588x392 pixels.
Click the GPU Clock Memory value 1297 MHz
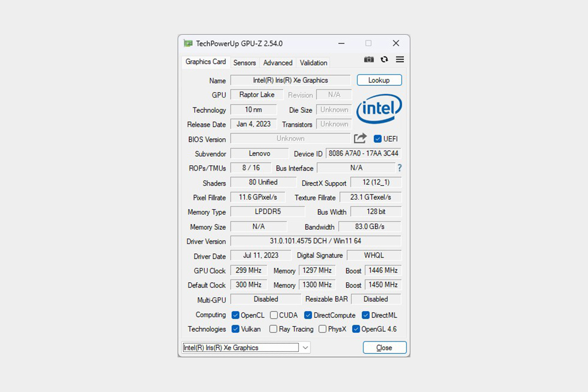point(317,270)
